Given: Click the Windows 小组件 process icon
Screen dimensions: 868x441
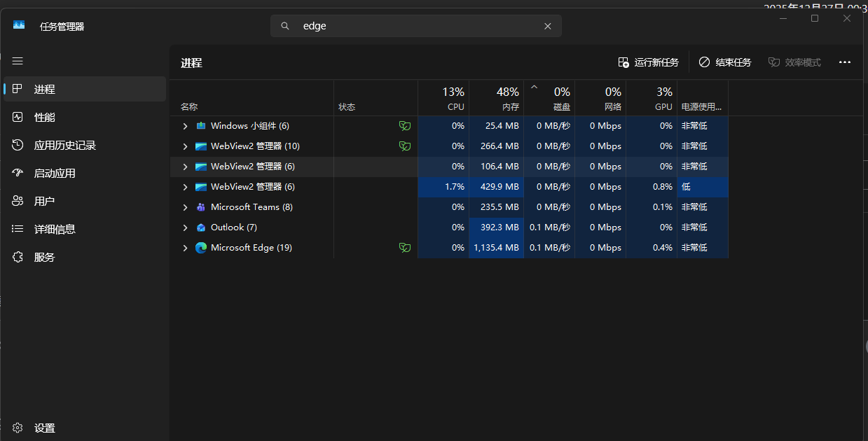Looking at the screenshot, I should click(201, 126).
